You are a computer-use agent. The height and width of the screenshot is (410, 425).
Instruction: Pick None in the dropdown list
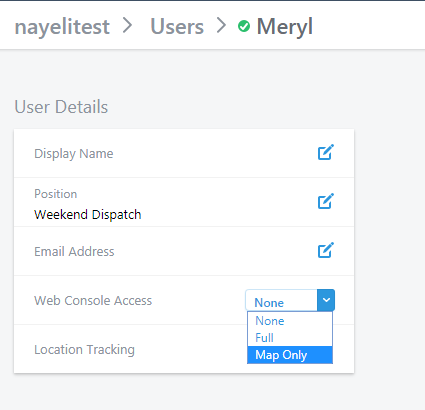coord(290,321)
